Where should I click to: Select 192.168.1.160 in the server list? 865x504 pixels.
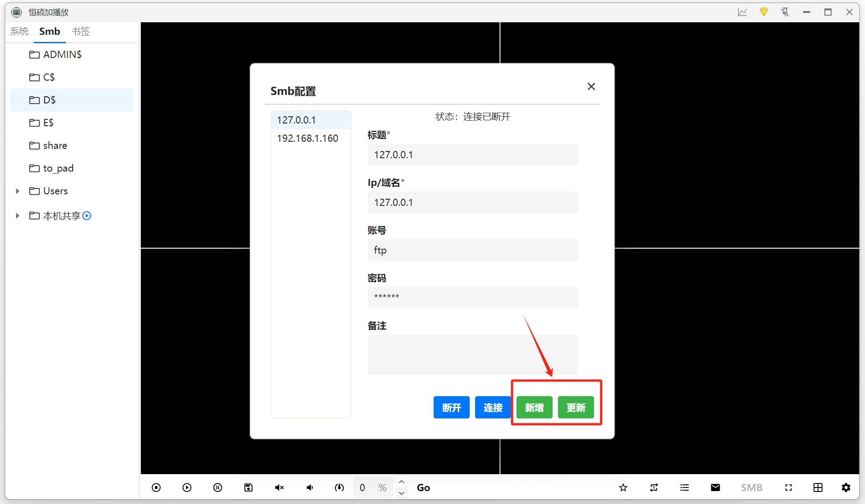click(307, 138)
